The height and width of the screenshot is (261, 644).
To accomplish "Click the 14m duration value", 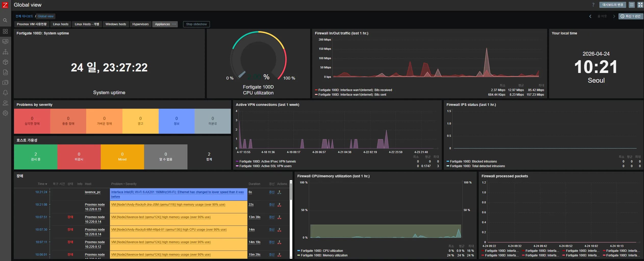I will point(252,230).
